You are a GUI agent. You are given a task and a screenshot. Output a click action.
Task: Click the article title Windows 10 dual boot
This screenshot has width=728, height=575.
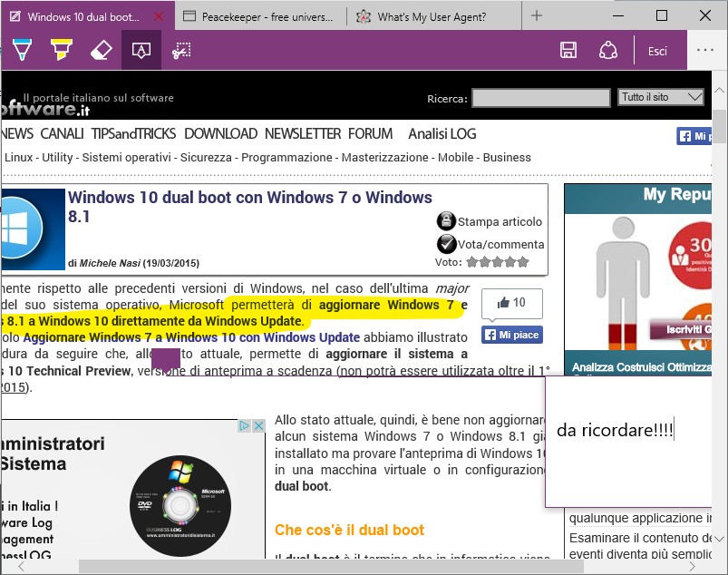tap(250, 207)
